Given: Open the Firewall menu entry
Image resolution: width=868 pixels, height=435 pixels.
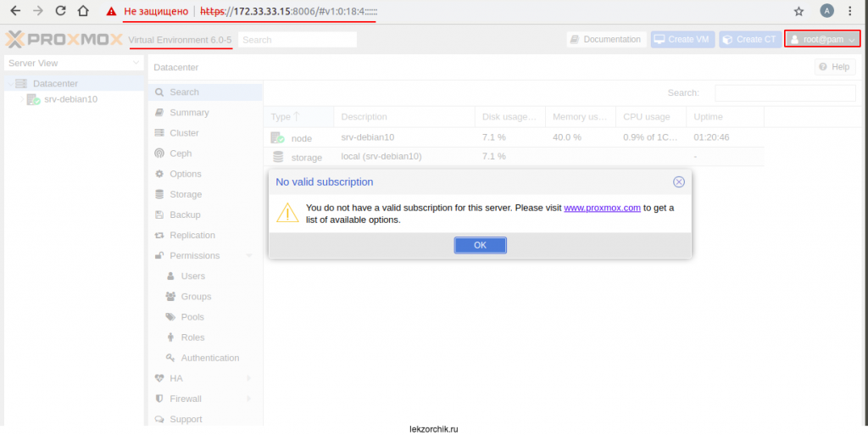Looking at the screenshot, I should 205,399.
